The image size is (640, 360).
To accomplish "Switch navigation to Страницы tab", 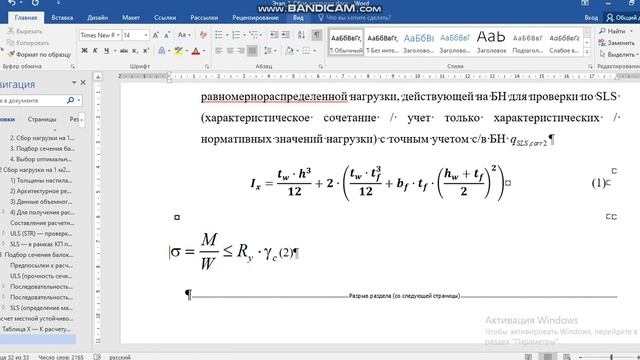I will (x=42, y=119).
